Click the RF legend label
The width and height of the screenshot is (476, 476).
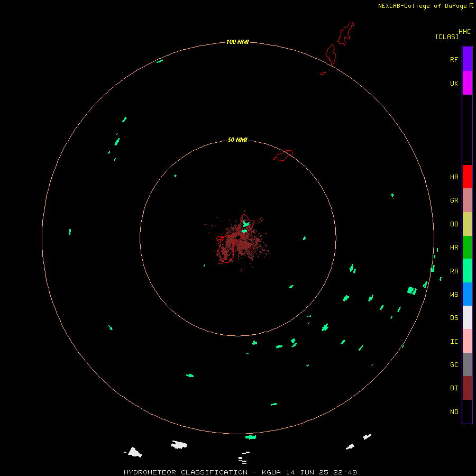tap(454, 59)
